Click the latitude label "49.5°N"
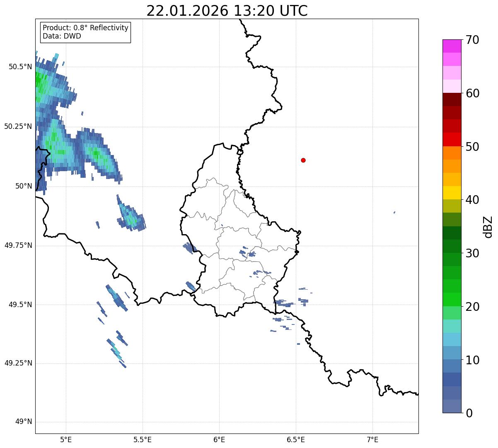This screenshot has width=498, height=448. coord(20,305)
